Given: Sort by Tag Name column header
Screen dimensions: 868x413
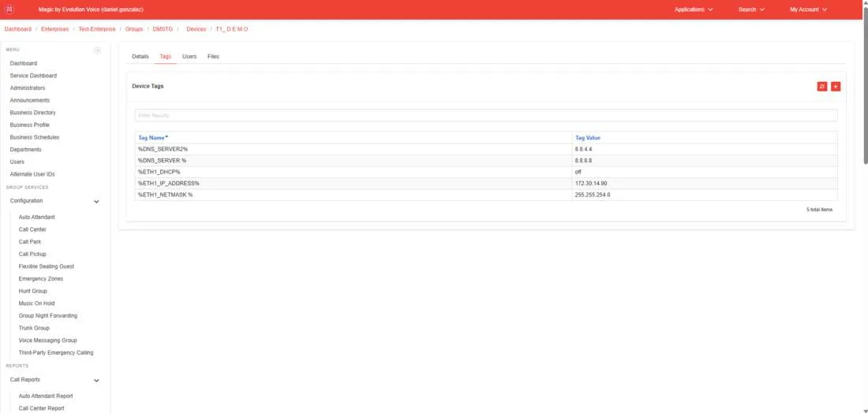Looking at the screenshot, I should (153, 138).
